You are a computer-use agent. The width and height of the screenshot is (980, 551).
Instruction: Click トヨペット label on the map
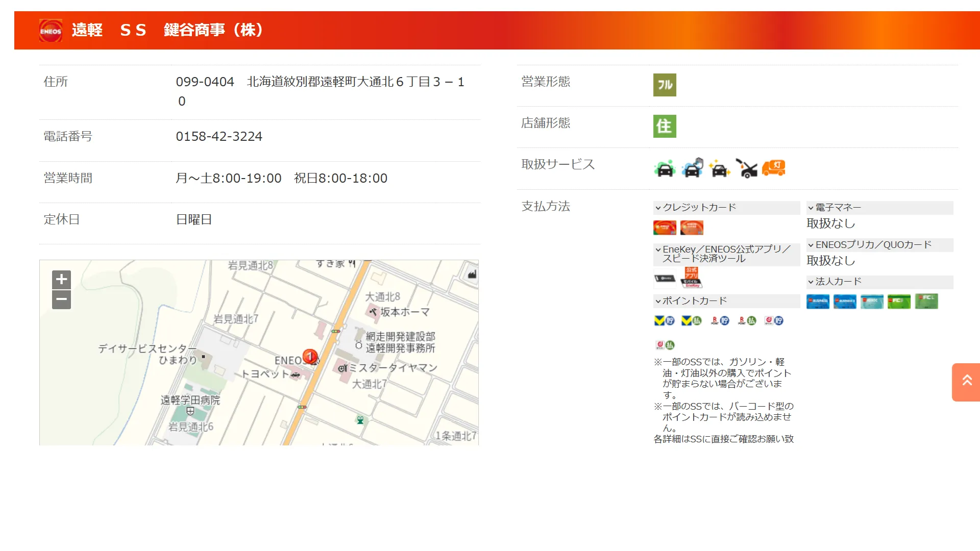pos(265,374)
